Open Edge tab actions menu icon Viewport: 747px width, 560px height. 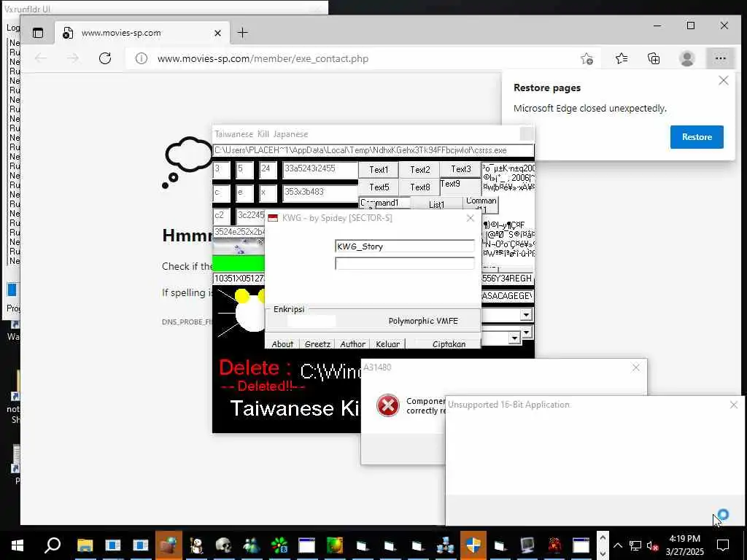38,33
